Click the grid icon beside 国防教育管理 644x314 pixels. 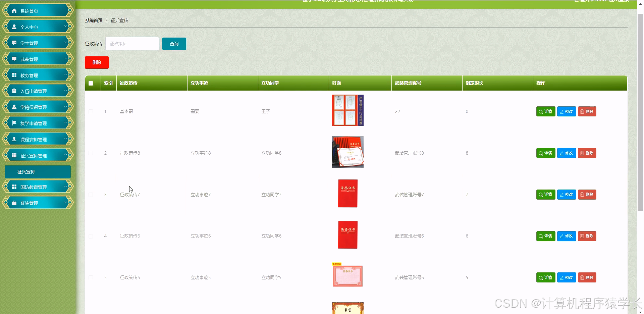[14, 187]
